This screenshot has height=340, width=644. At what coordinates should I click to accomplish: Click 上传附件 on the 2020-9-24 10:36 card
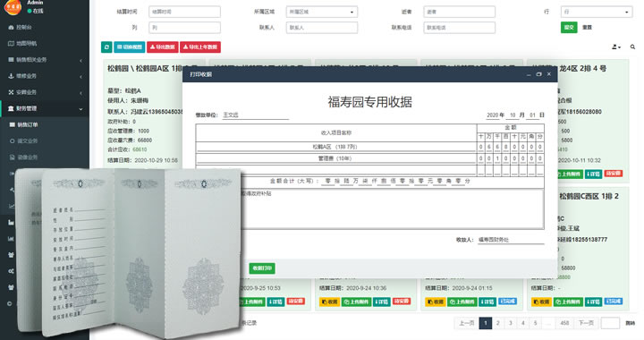click(x=357, y=302)
